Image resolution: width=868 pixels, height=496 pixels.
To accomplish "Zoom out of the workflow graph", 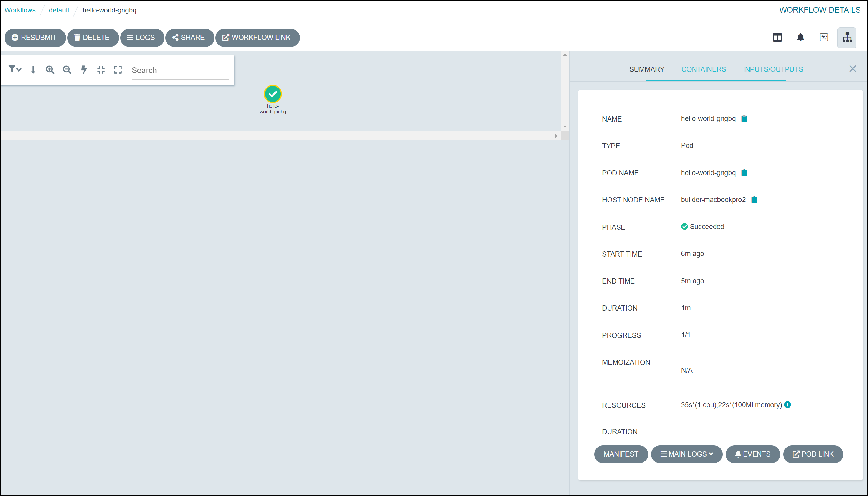I will (x=67, y=70).
